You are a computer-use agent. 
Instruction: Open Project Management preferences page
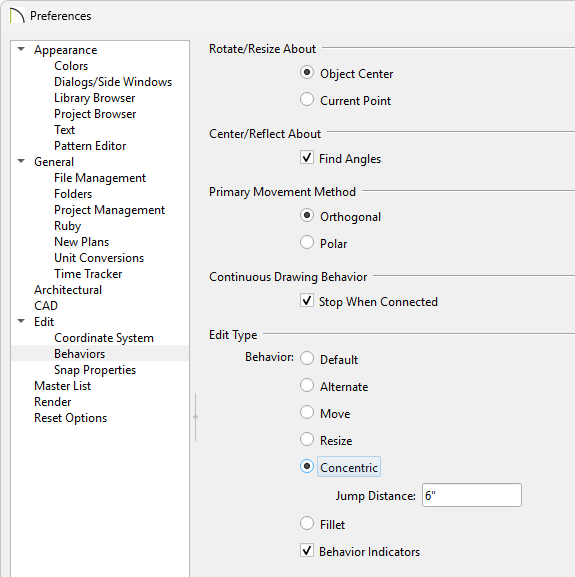coord(110,210)
